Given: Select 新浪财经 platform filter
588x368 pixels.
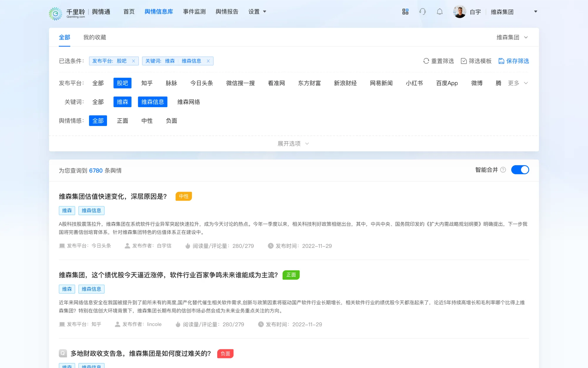Looking at the screenshot, I should click(x=345, y=83).
